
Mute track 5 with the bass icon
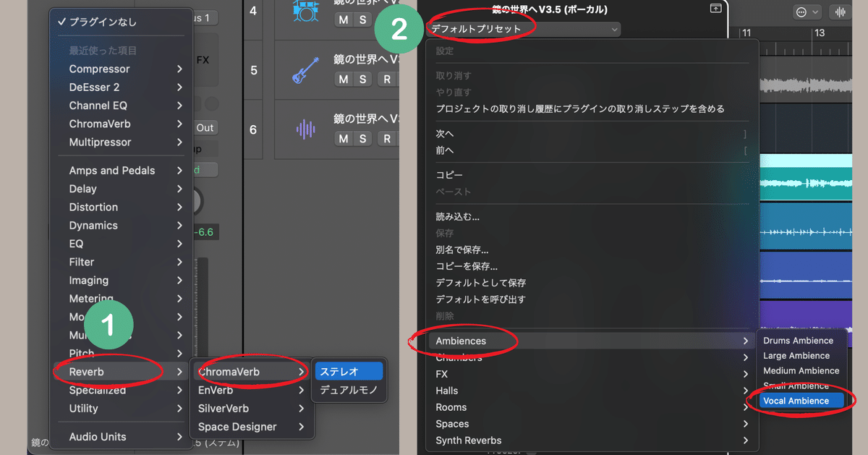pyautogui.click(x=343, y=79)
